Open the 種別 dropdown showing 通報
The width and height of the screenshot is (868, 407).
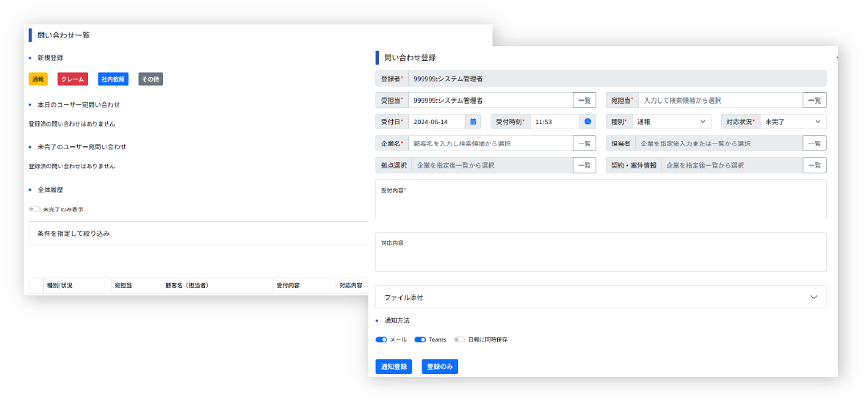click(673, 122)
